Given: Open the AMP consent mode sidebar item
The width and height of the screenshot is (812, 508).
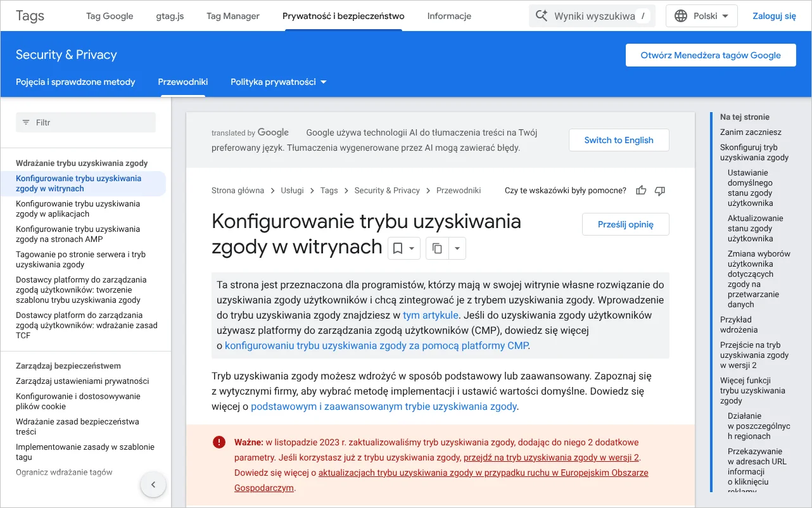Looking at the screenshot, I should 78,234.
